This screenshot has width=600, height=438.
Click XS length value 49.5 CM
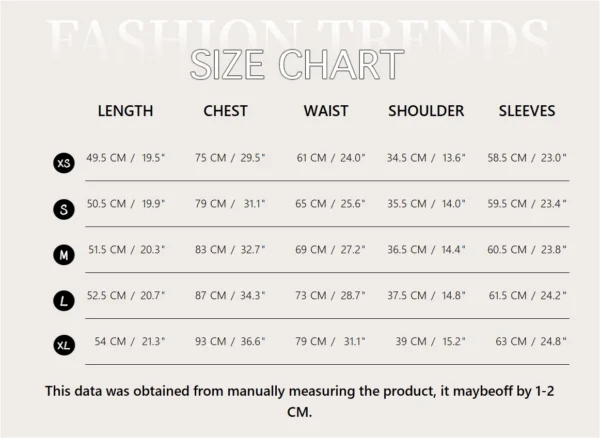[x=106, y=158]
